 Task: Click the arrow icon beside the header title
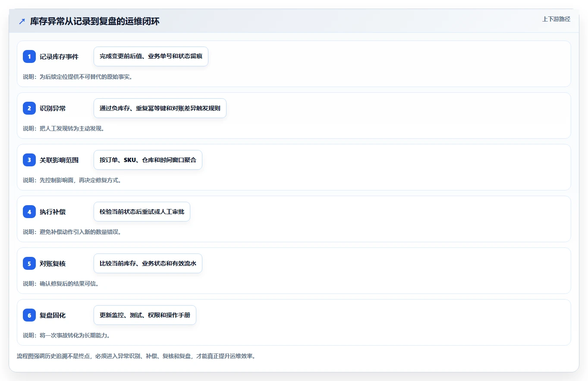coord(22,21)
